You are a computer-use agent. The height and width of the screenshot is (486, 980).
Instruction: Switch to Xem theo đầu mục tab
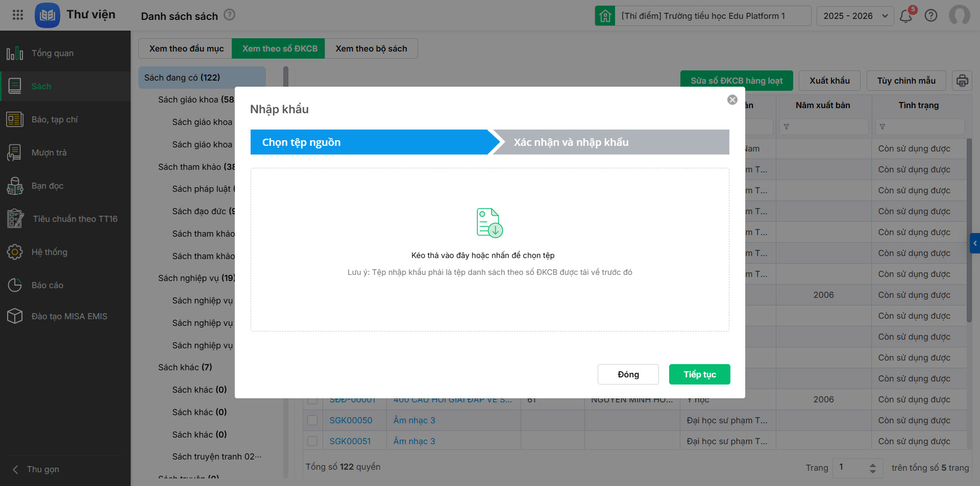[186, 48]
